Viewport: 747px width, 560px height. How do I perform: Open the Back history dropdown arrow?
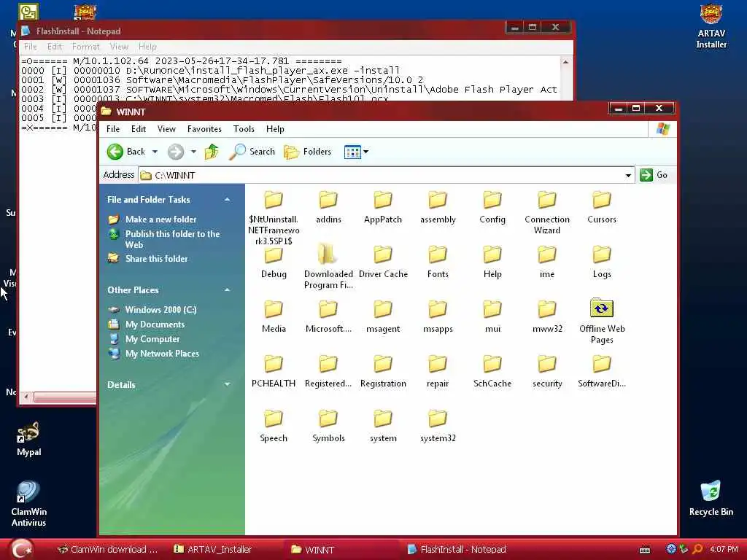pos(155,152)
